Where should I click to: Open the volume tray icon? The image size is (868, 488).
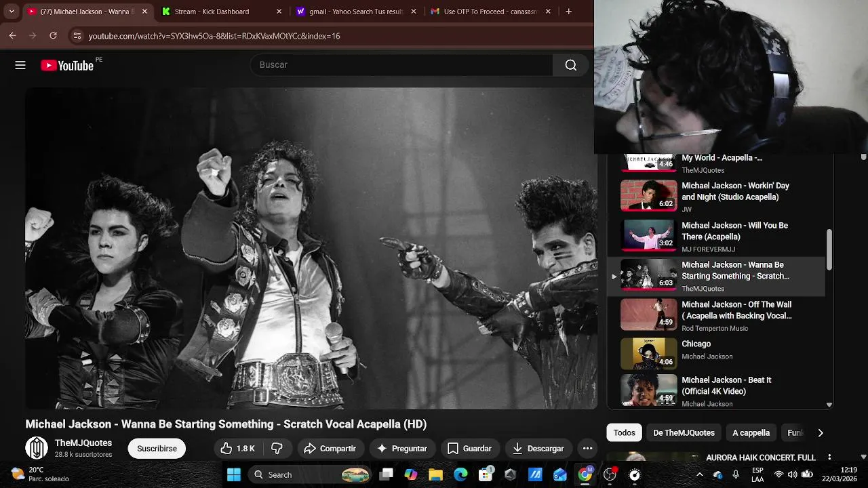pos(792,474)
